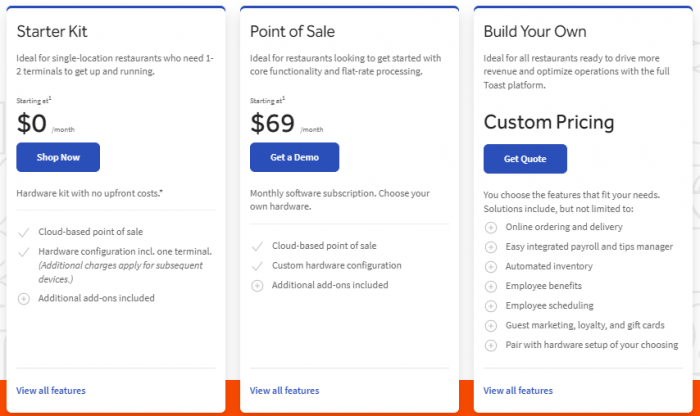
Task: Click plus icon next to Employee scheduling
Action: [491, 306]
